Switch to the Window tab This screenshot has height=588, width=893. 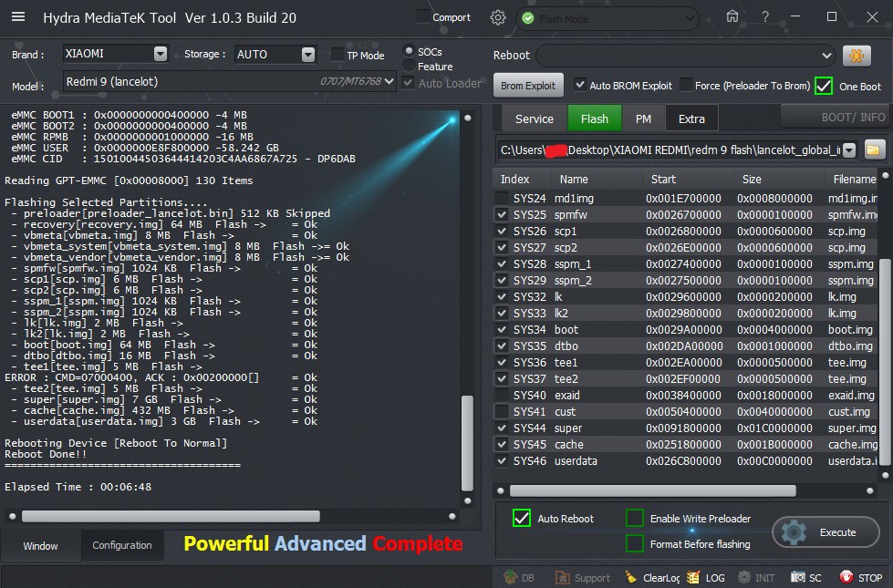(40, 545)
